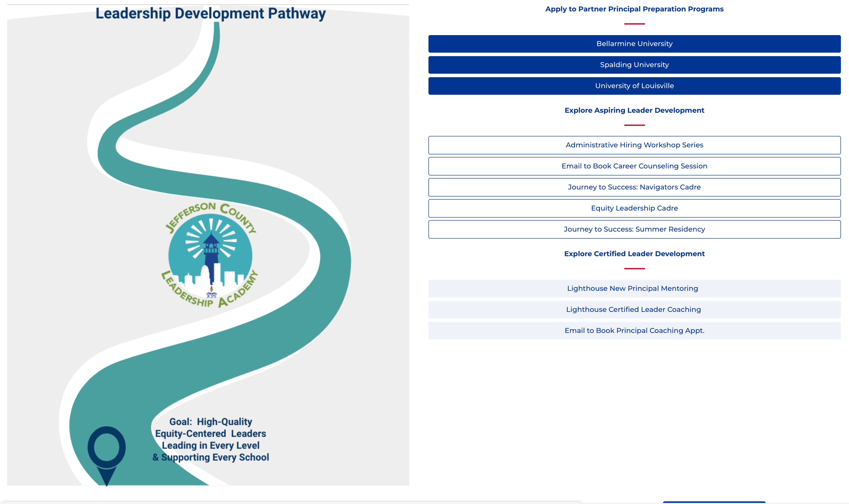Open the Spalding University program link
The width and height of the screenshot is (849, 504).
coord(634,65)
